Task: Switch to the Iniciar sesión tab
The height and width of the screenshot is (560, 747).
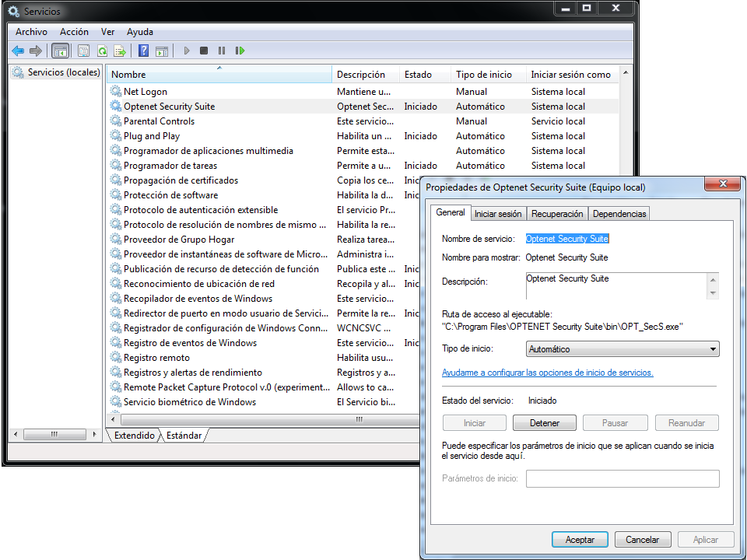Action: (x=498, y=214)
